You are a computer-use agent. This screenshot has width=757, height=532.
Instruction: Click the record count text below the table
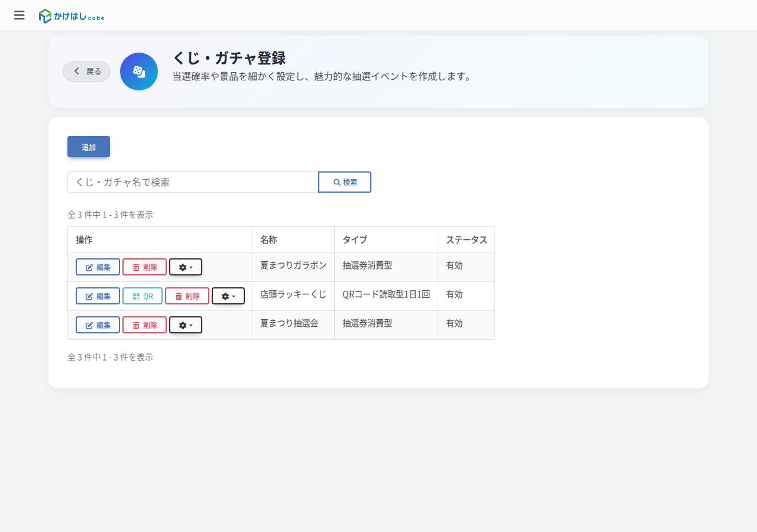click(110, 357)
